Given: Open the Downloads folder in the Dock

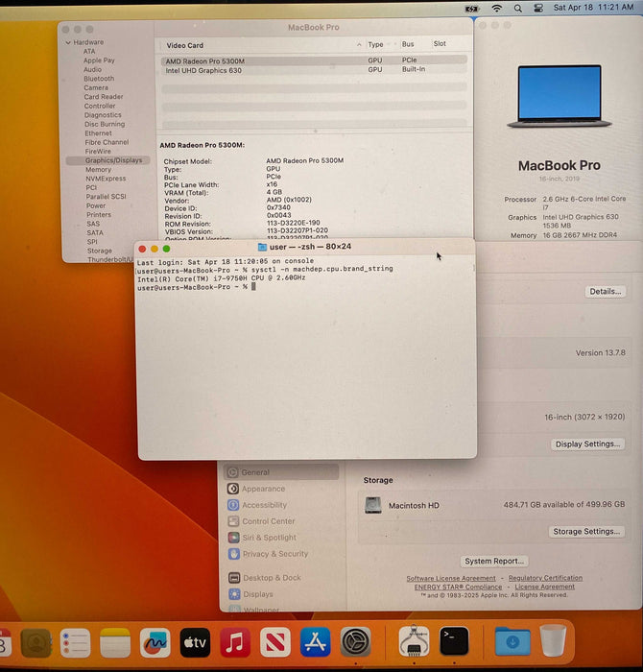Looking at the screenshot, I should coord(512,641).
